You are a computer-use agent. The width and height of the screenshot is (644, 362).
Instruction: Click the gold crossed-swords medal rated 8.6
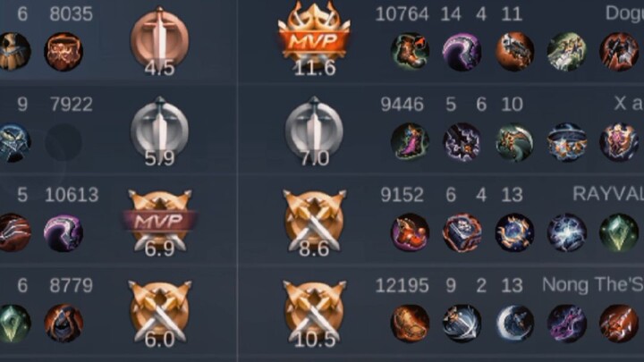314,223
